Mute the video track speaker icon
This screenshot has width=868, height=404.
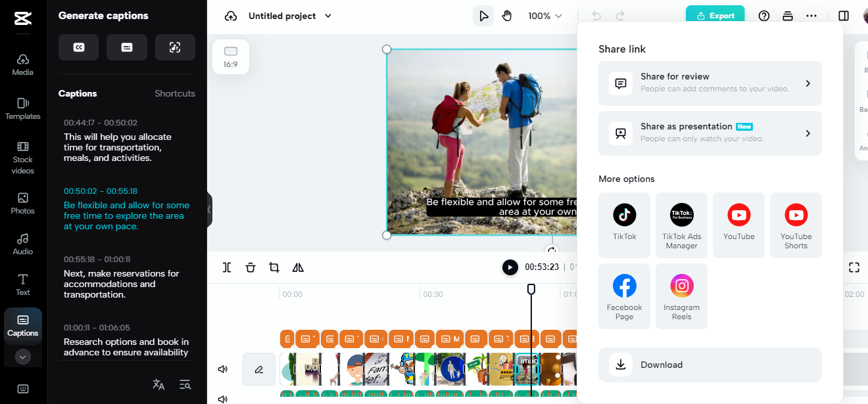coord(223,369)
